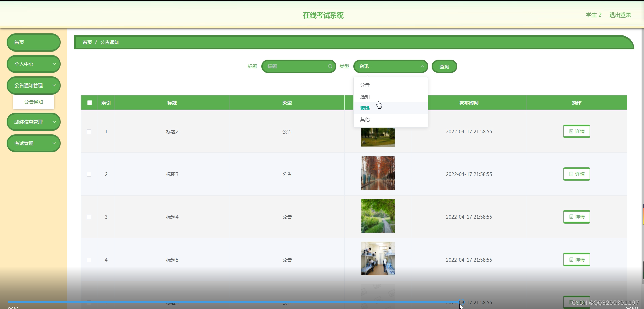Image resolution: width=644 pixels, height=309 pixels.
Task: Check the checkbox for row 标题4
Action: pos(89,217)
